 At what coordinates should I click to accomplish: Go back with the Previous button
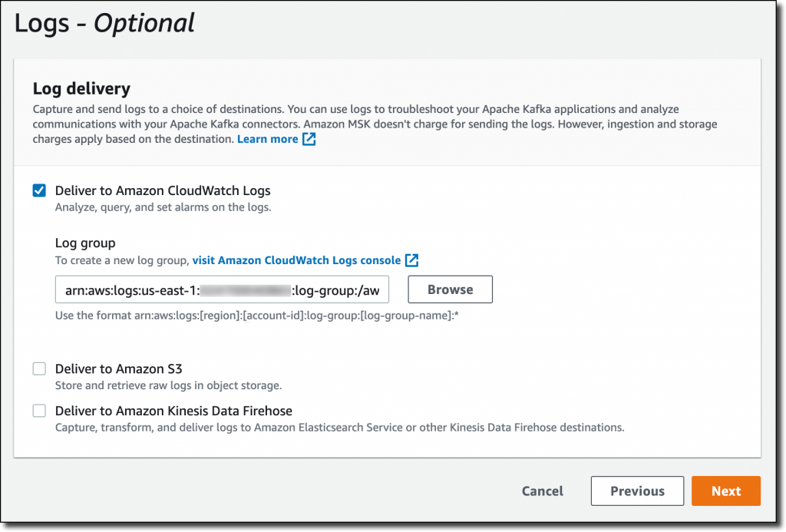coord(637,491)
